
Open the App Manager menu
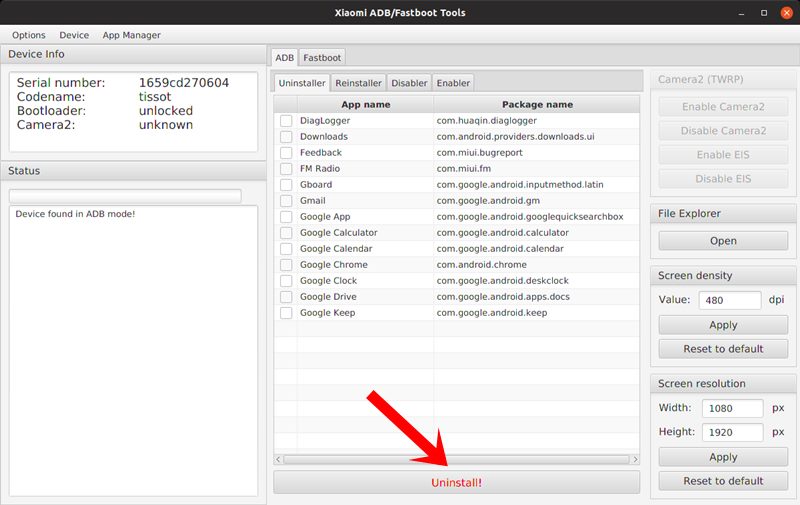pyautogui.click(x=132, y=35)
